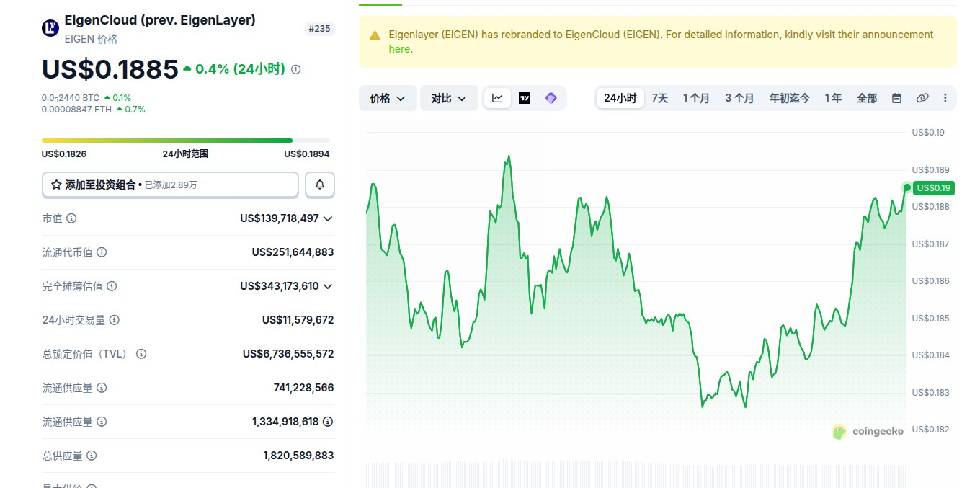
Task: Click the 24小时范围 price range bar
Action: pyautogui.click(x=186, y=140)
